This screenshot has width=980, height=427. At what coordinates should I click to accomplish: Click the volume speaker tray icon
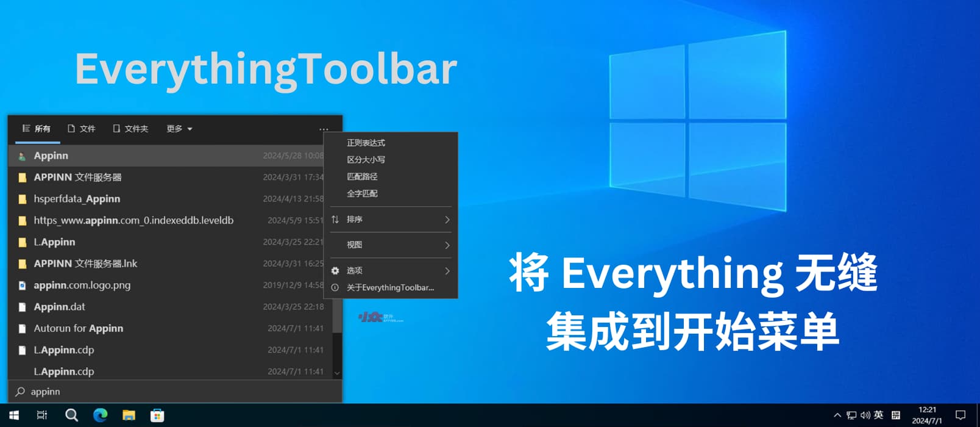click(865, 415)
